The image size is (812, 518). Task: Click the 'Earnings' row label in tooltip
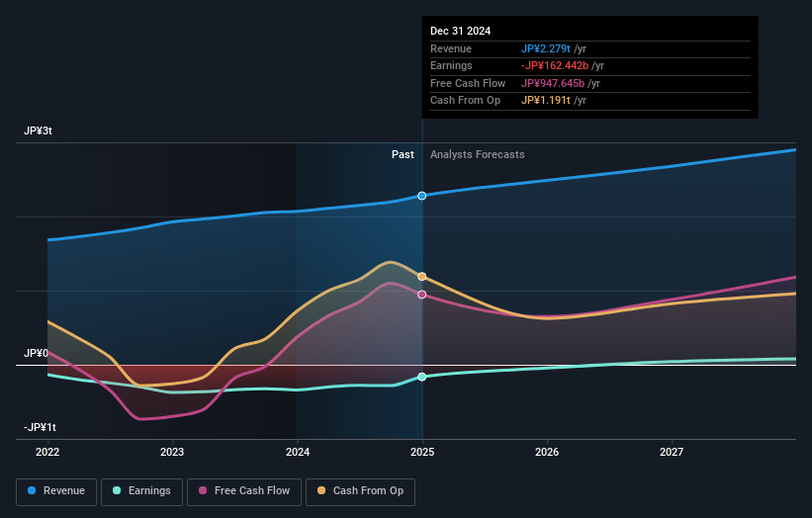point(451,65)
